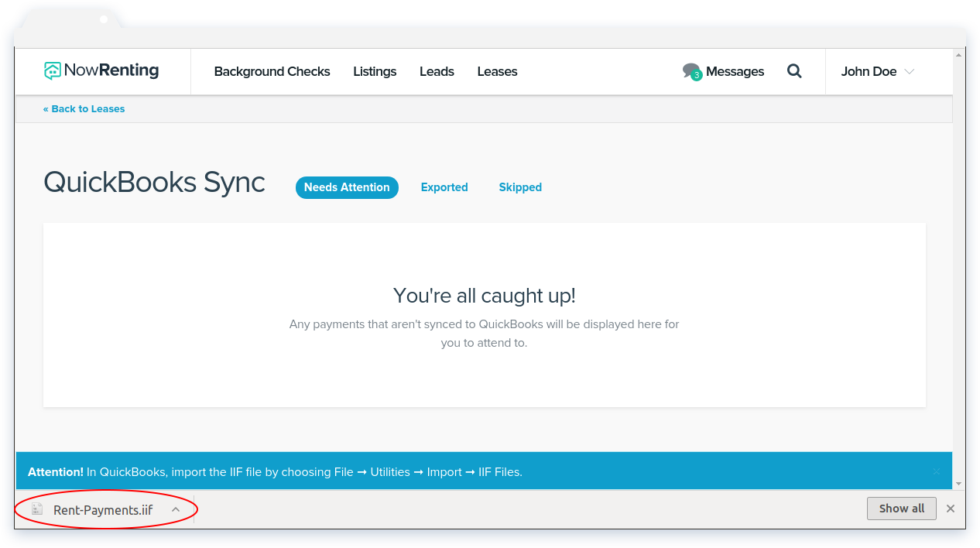Switch to the Skipped tab
The height and width of the screenshot is (548, 980).
(x=520, y=187)
